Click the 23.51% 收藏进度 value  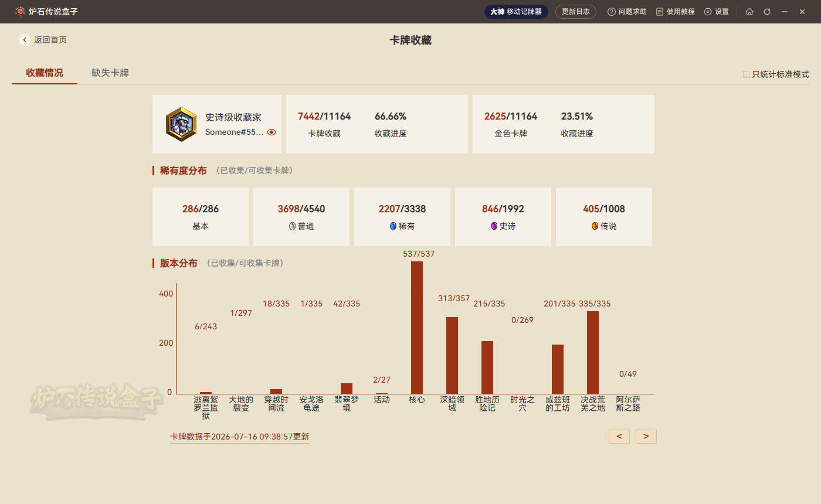[x=577, y=116]
